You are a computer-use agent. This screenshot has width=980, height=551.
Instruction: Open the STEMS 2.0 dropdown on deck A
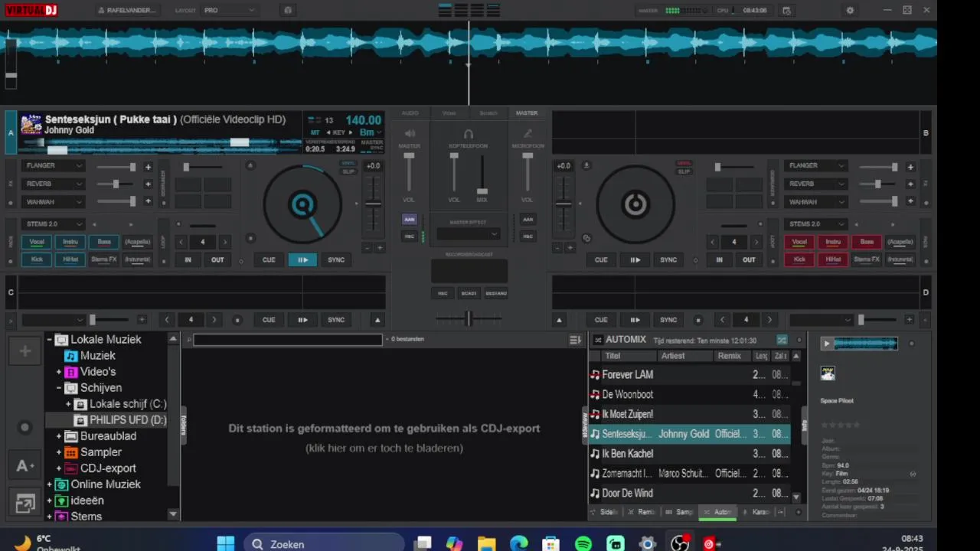pyautogui.click(x=54, y=224)
